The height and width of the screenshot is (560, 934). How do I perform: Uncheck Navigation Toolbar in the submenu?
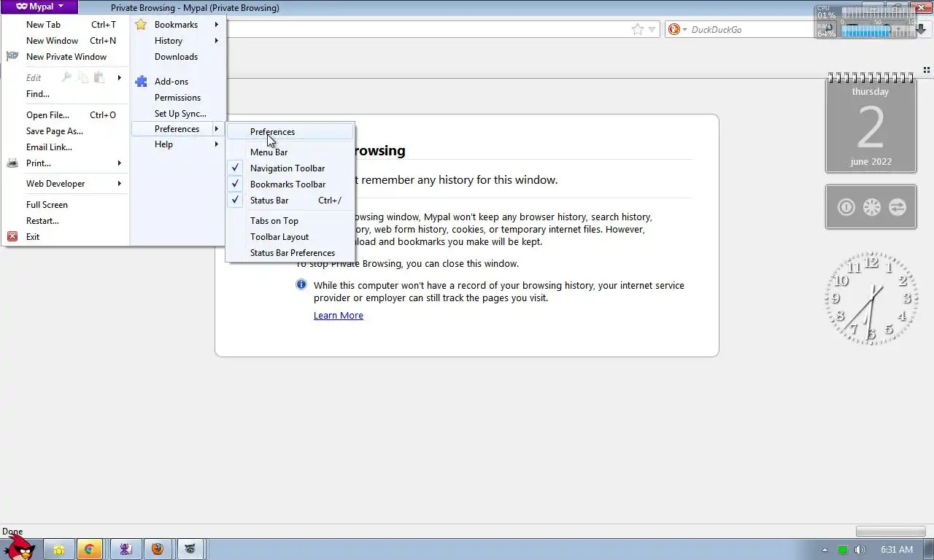pyautogui.click(x=290, y=168)
